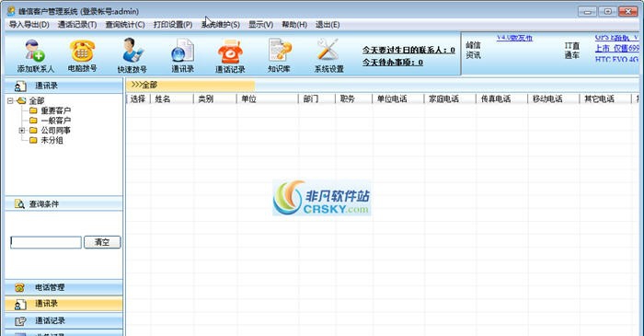Click the application icon in title bar
644x336 pixels.
11,11
